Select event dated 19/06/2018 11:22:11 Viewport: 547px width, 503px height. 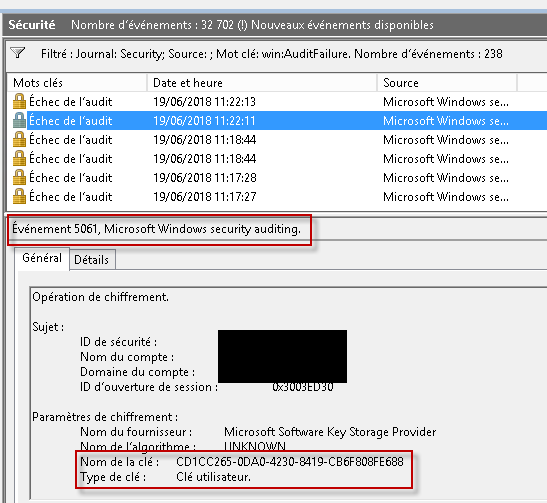(x=204, y=121)
